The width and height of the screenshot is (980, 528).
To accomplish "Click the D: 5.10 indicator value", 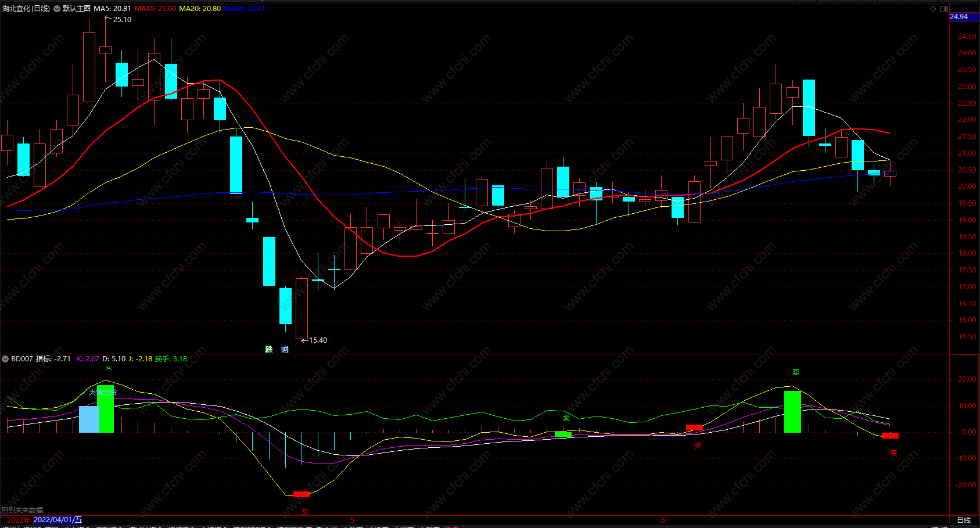I will (113, 359).
